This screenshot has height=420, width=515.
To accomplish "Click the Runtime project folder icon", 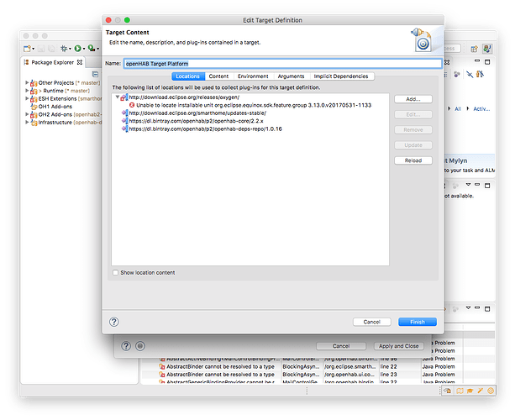I will (x=34, y=91).
